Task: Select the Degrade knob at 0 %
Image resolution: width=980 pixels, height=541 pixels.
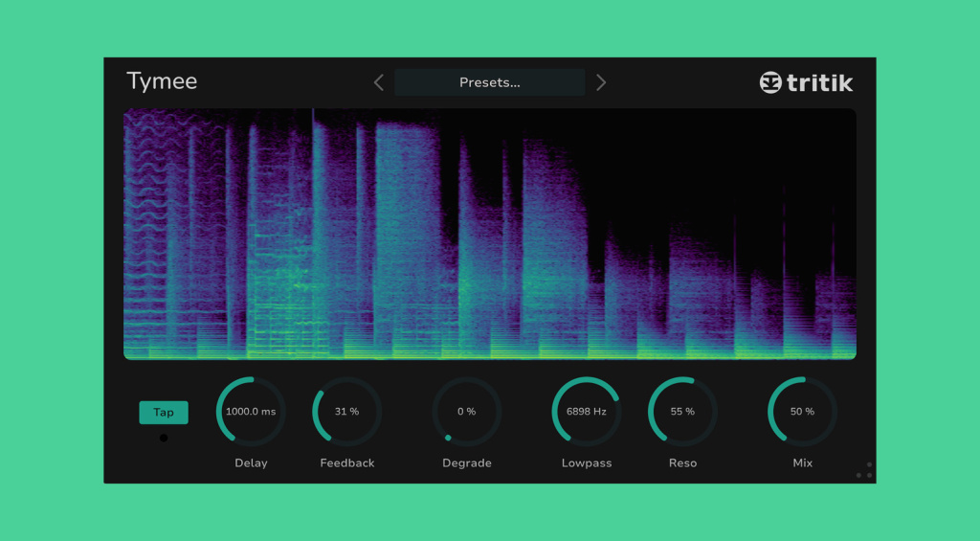Action: [466, 412]
